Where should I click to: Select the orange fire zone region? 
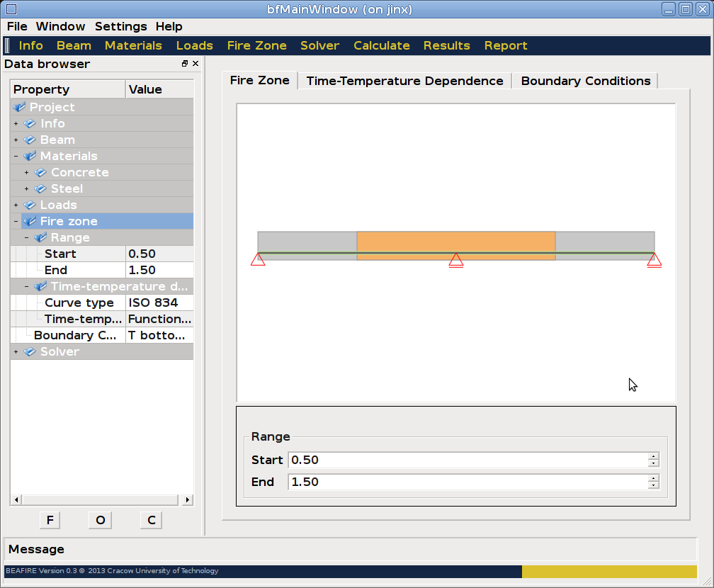(455, 241)
